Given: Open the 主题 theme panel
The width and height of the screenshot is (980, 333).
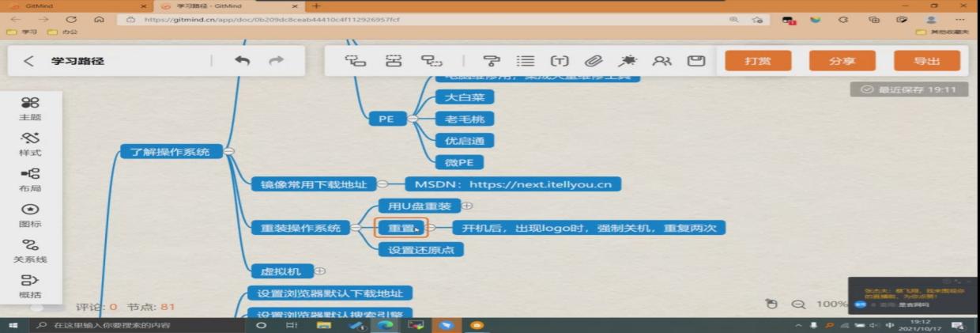Looking at the screenshot, I should (30, 108).
